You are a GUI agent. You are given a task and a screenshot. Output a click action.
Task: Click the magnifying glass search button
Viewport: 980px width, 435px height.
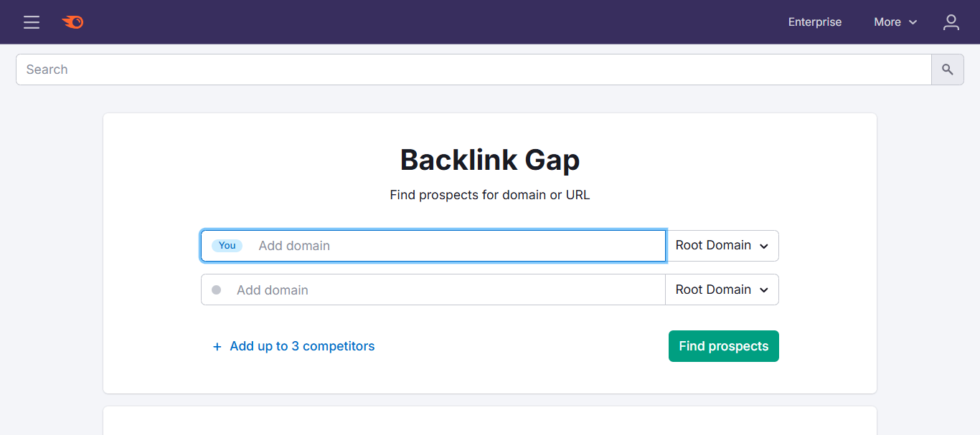coord(947,70)
